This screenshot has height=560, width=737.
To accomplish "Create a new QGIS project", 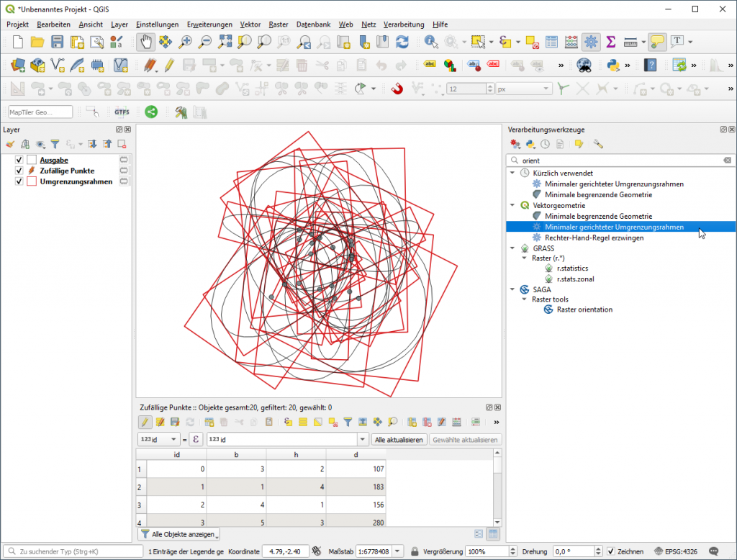I will (x=16, y=41).
